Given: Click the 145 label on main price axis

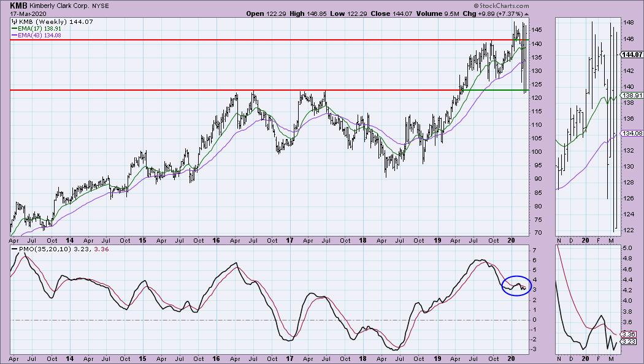Looking at the screenshot, I should [x=537, y=29].
